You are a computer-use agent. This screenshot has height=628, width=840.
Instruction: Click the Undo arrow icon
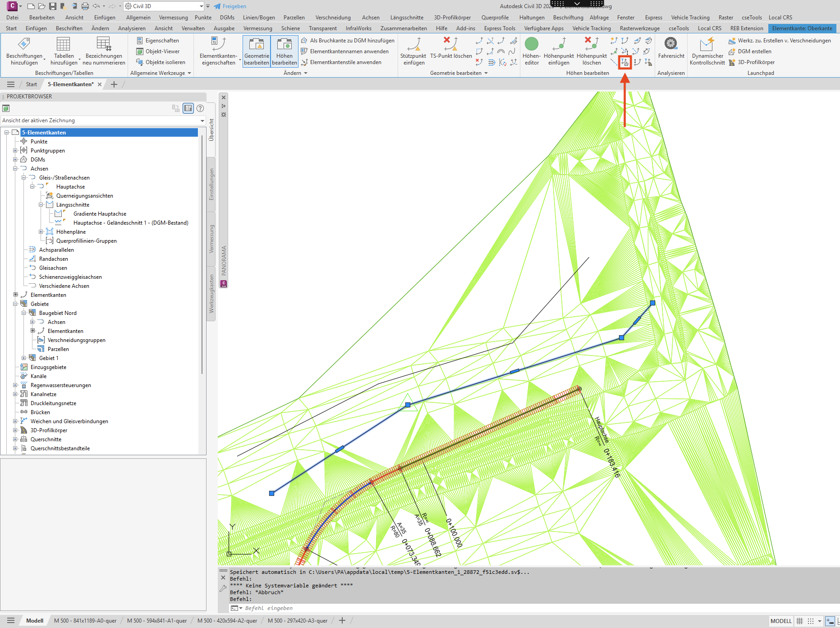pyautogui.click(x=96, y=6)
